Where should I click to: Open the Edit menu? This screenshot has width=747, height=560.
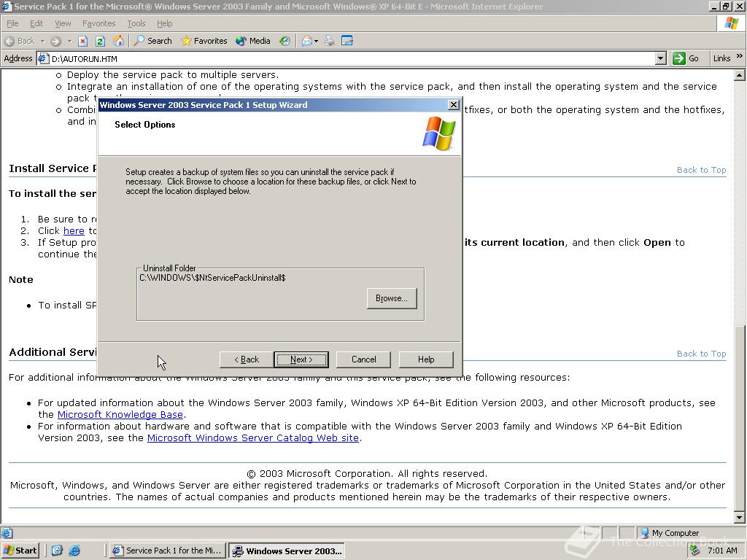click(36, 23)
